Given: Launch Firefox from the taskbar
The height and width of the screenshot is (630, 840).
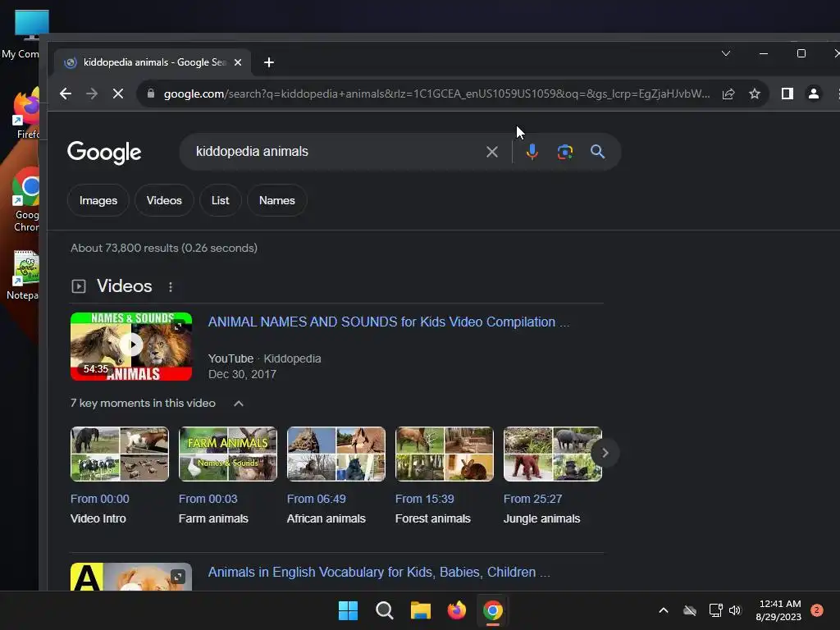Looking at the screenshot, I should (x=457, y=610).
